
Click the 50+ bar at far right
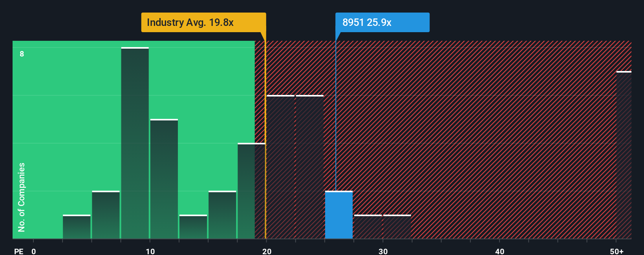tap(624, 155)
